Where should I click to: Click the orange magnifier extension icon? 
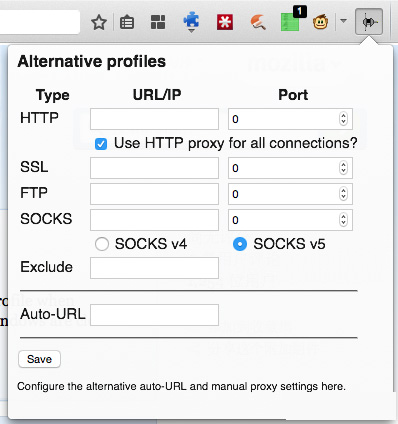tap(258, 22)
